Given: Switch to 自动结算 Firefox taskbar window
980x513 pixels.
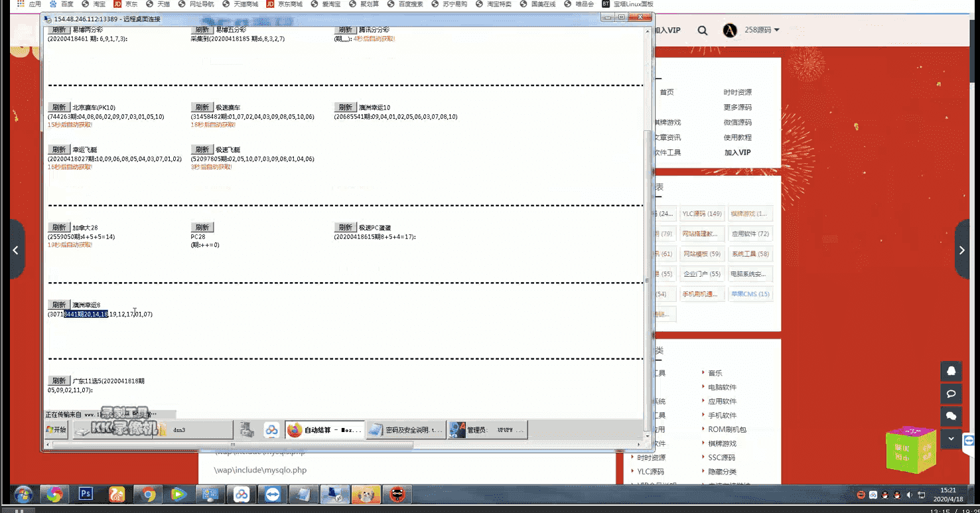Looking at the screenshot, I should [325, 430].
